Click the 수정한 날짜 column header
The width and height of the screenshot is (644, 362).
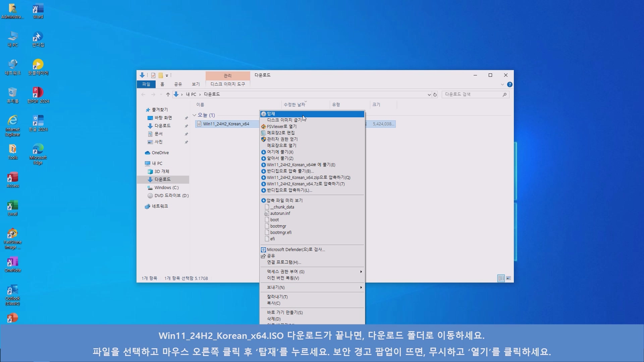tap(294, 105)
